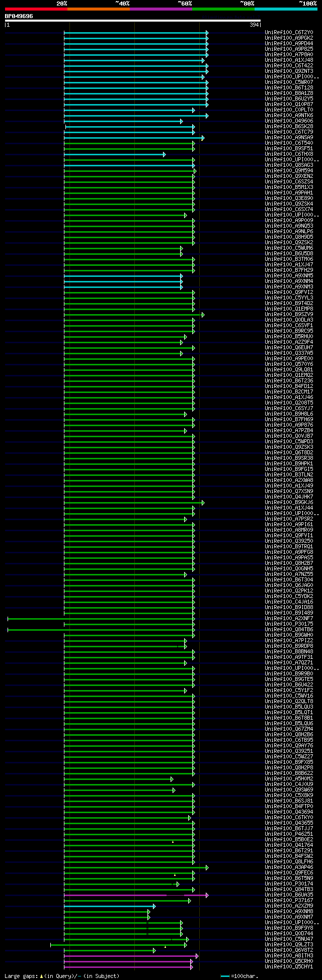
Task: Select the UniRef100_B5RHU0 label
Action: click(289, 337)
